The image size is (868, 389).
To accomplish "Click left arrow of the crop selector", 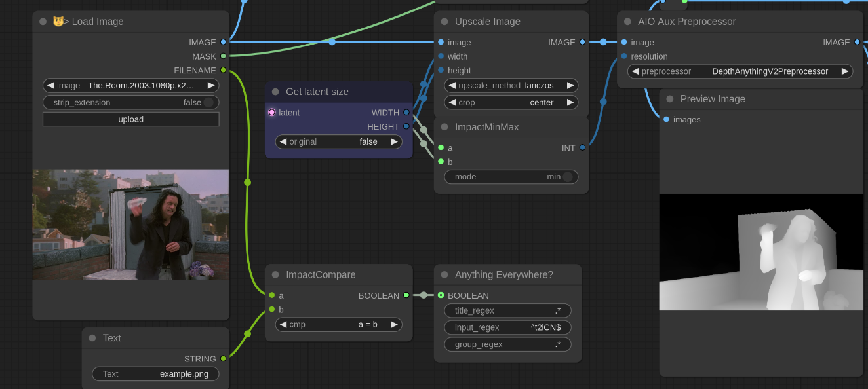I will [x=452, y=102].
